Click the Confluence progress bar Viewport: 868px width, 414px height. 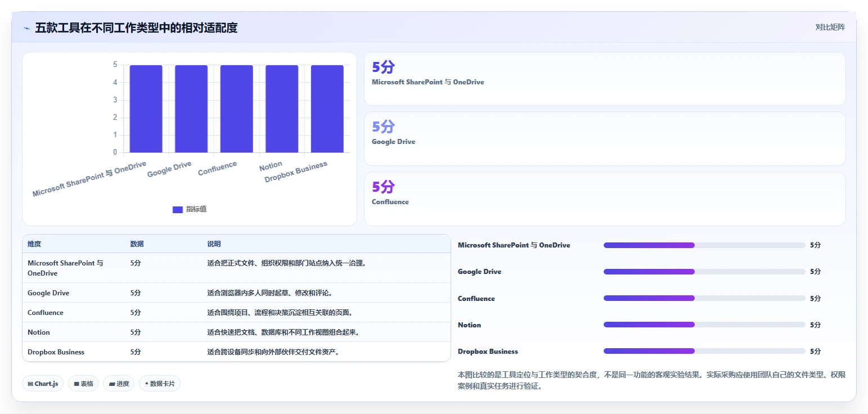(x=704, y=298)
